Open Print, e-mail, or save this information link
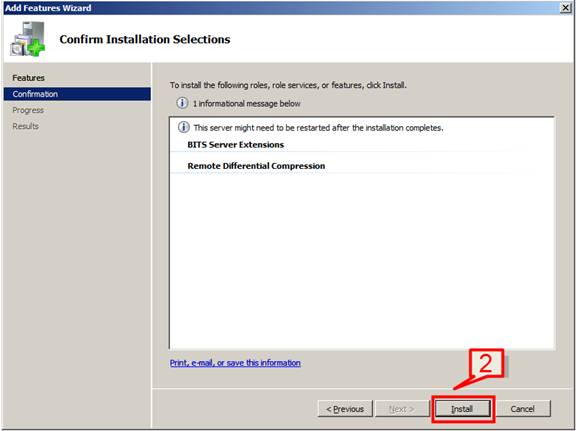 coord(235,363)
